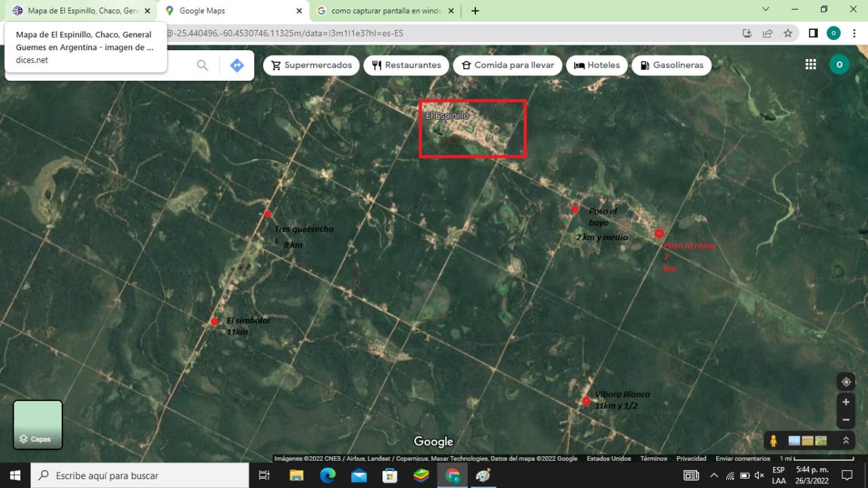868x488 pixels.
Task: Click Enviar comentarios in the footer
Action: tap(743, 459)
